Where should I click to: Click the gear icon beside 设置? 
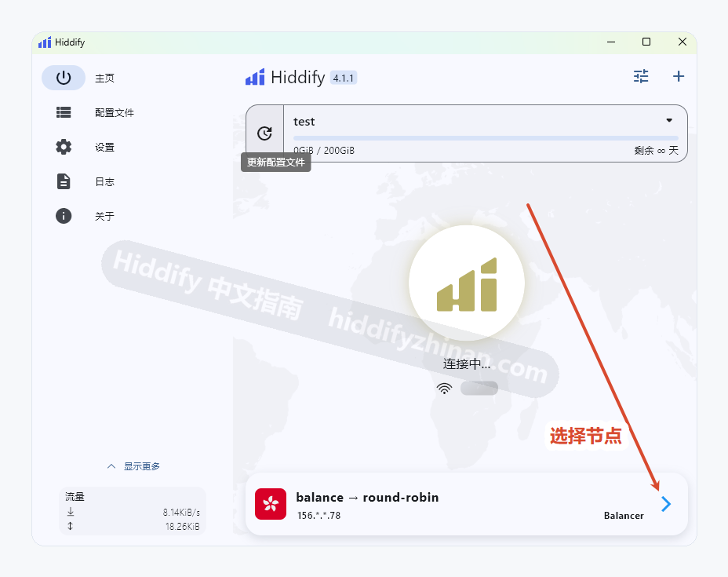(64, 148)
